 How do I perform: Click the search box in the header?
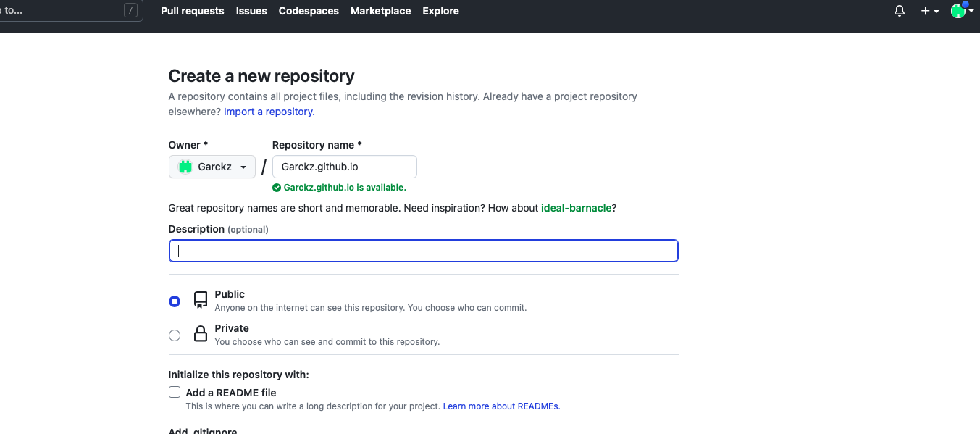[x=71, y=10]
